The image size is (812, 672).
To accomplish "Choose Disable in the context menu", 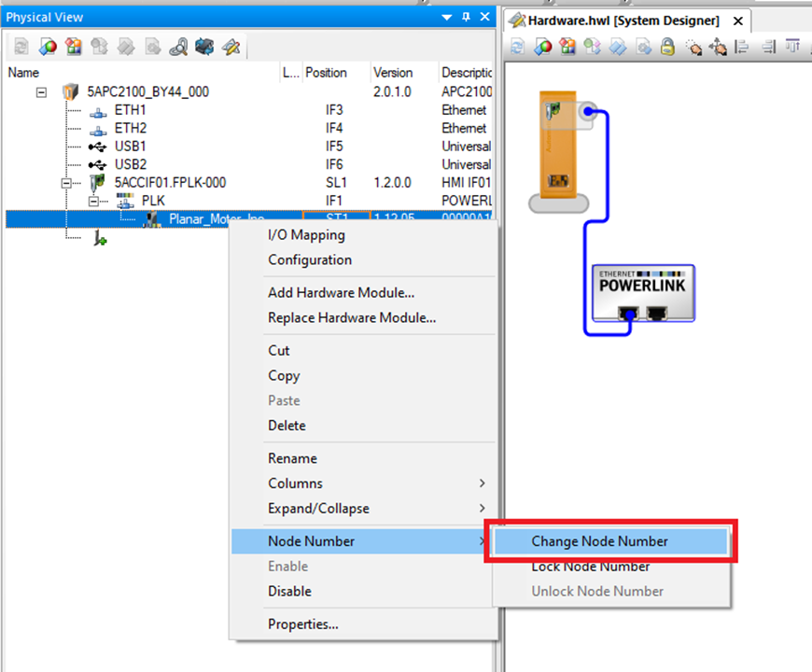I will click(x=289, y=592).
